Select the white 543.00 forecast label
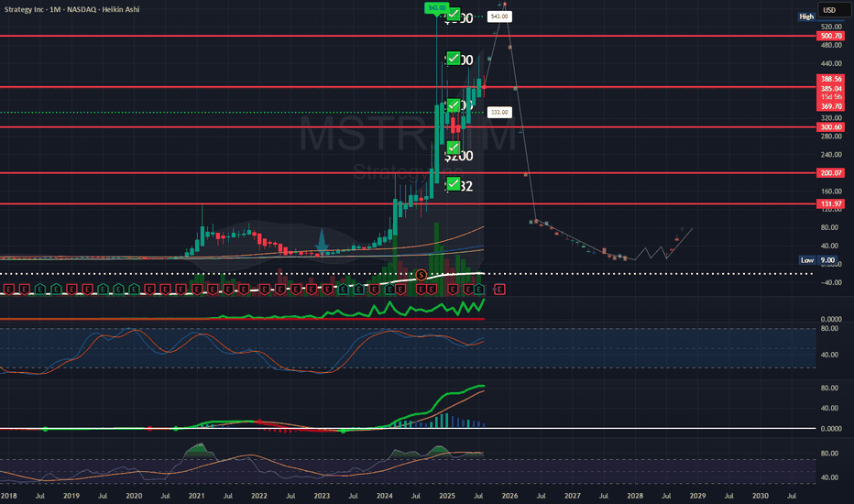 pyautogui.click(x=499, y=16)
